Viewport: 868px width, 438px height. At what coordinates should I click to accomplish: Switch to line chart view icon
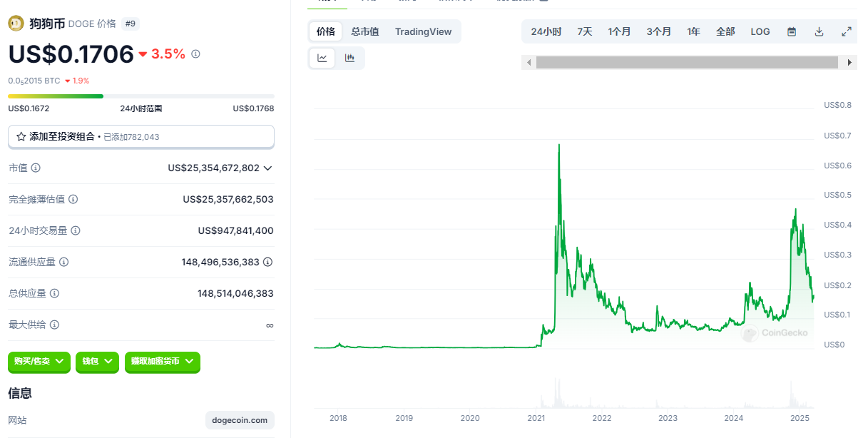tap(322, 58)
